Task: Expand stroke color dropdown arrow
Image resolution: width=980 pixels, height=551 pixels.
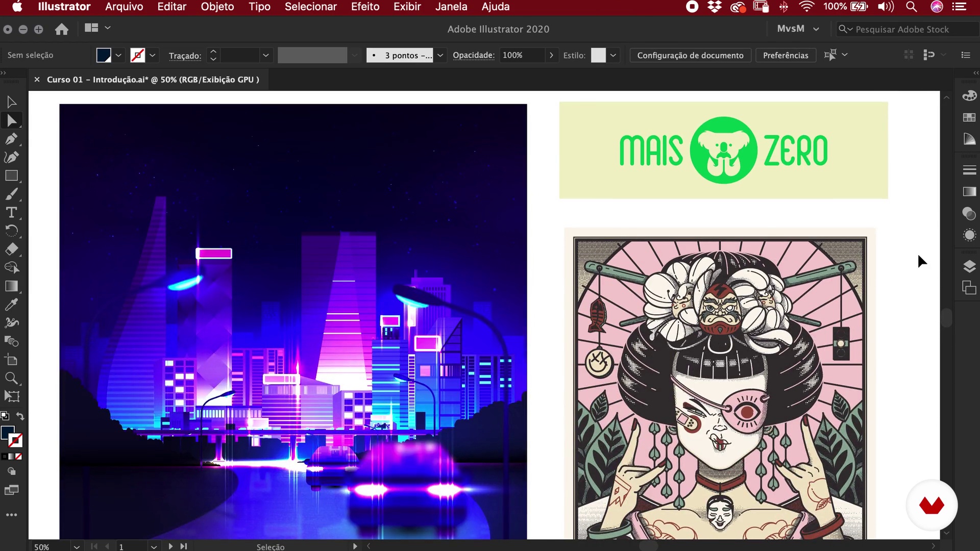Action: tap(152, 55)
